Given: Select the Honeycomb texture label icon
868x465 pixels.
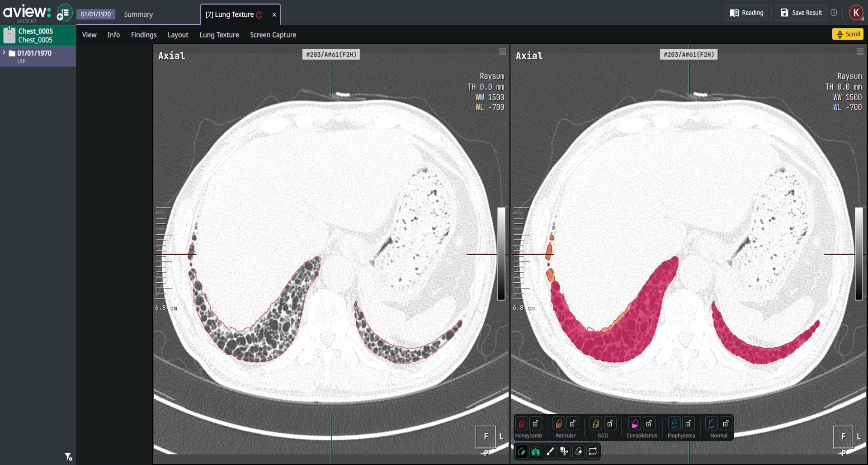Looking at the screenshot, I should coord(521,424).
